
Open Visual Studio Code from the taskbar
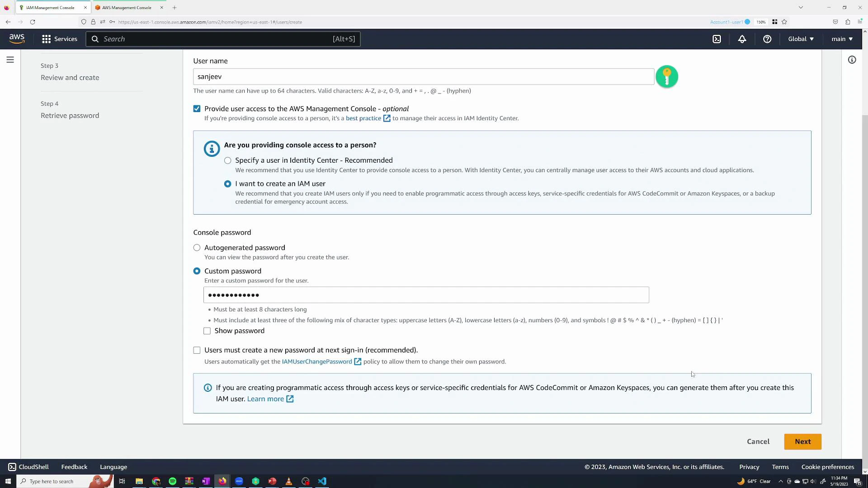click(322, 481)
